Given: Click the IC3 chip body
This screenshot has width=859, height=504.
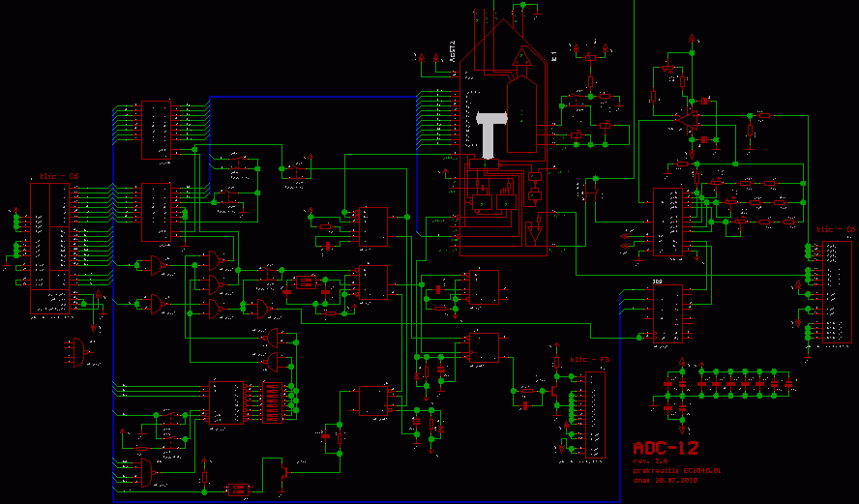Looking at the screenshot, I should (666, 314).
